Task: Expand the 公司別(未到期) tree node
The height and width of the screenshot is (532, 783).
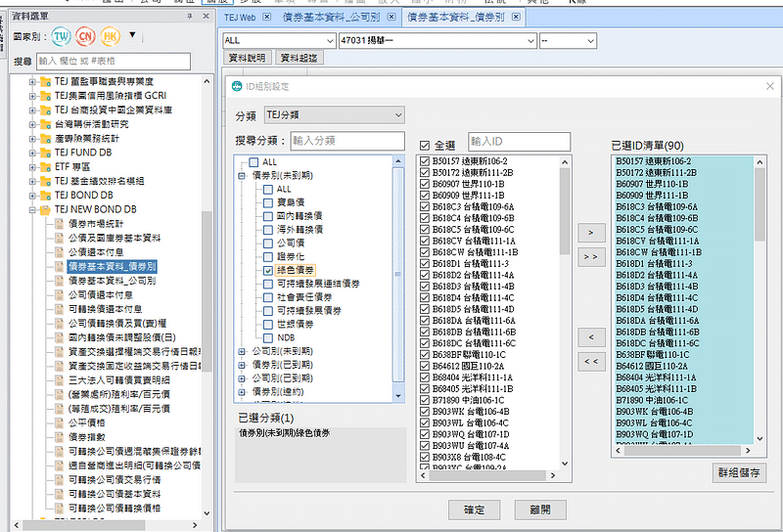Action: tap(242, 350)
